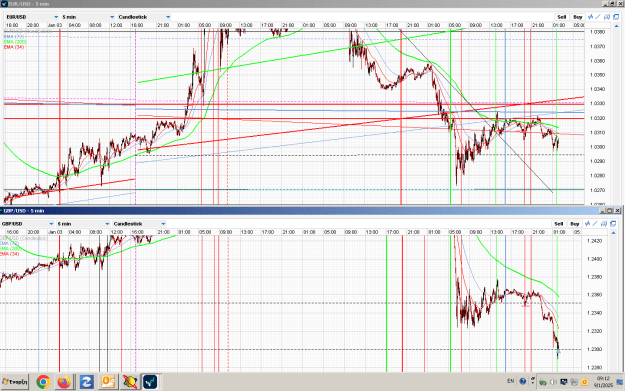
Task: Click the 1.0330 price label on the EUR/USD axis
Action: (x=597, y=104)
